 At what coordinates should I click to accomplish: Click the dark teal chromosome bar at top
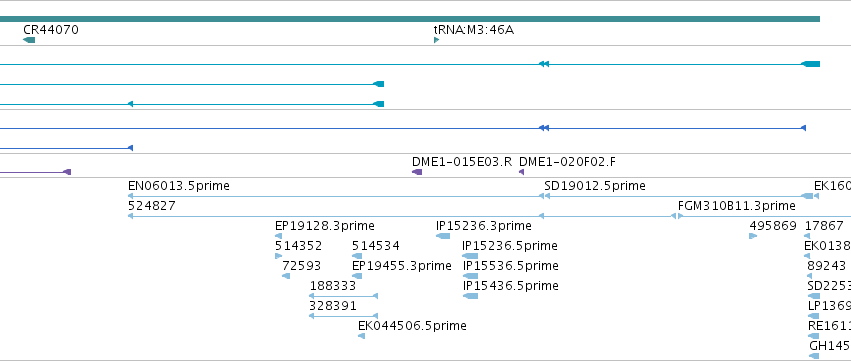tap(410, 19)
